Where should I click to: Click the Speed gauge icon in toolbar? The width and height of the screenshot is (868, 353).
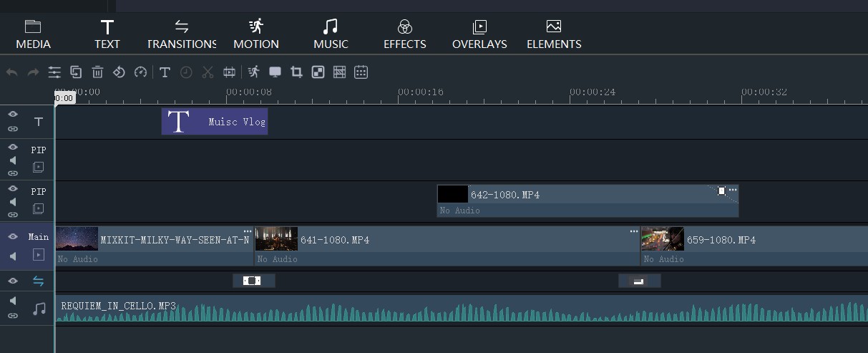(x=140, y=72)
